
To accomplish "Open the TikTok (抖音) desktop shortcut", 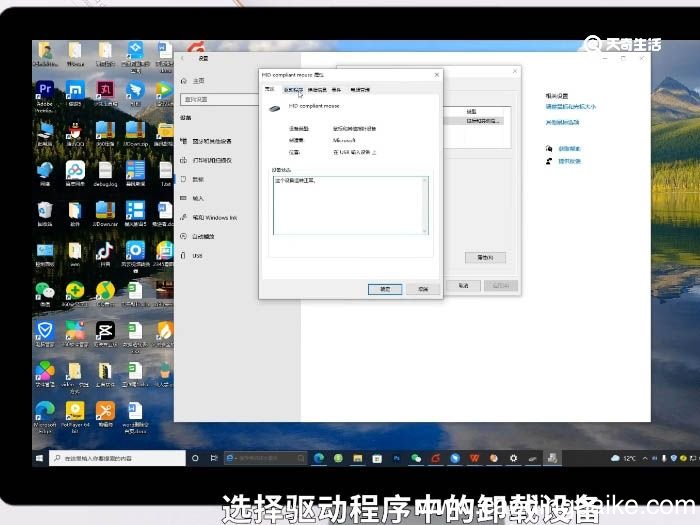I will [x=105, y=254].
